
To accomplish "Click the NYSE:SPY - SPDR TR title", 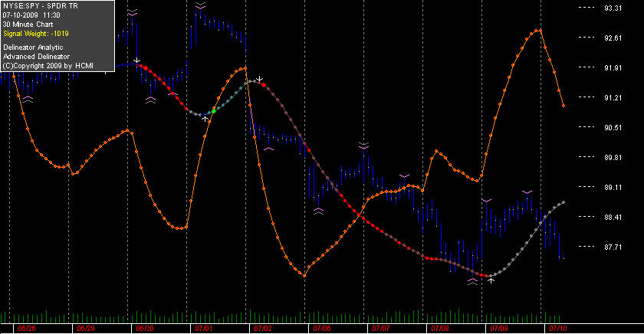I will click(x=40, y=6).
